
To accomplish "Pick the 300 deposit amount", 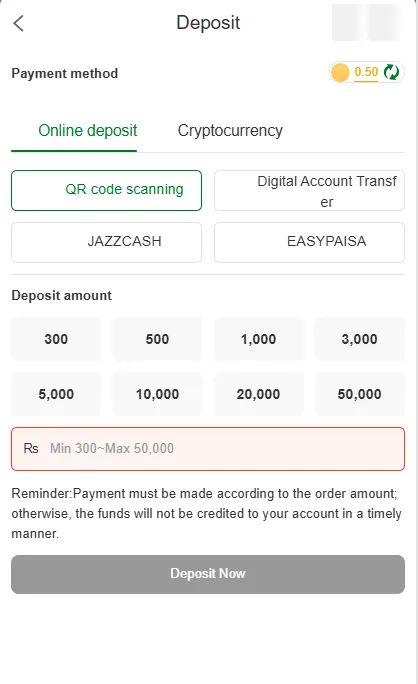I will 56,339.
